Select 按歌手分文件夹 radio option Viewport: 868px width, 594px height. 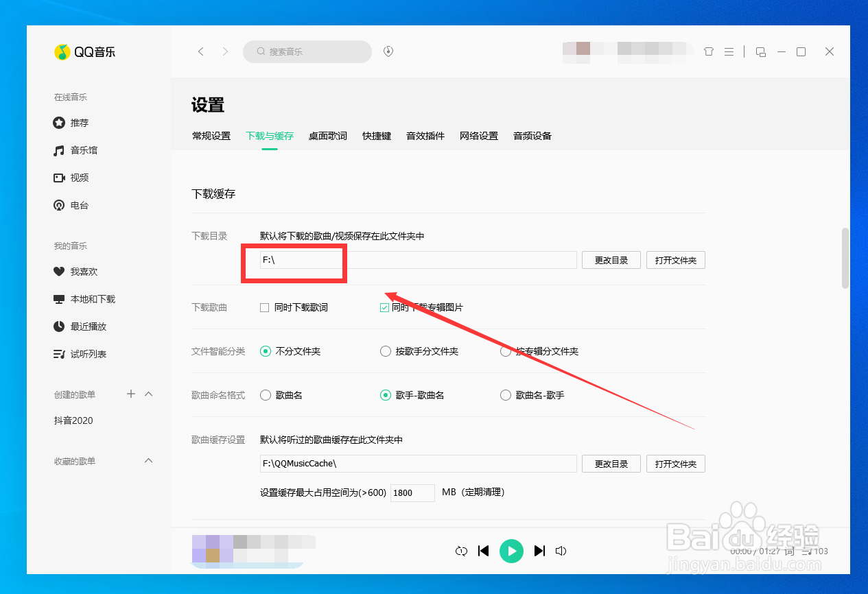(x=386, y=351)
